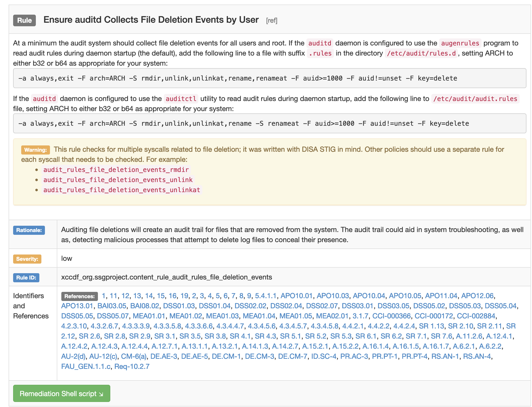Open the DE.CM-7 reference link
This screenshot has height=407, width=532.
[x=293, y=356]
